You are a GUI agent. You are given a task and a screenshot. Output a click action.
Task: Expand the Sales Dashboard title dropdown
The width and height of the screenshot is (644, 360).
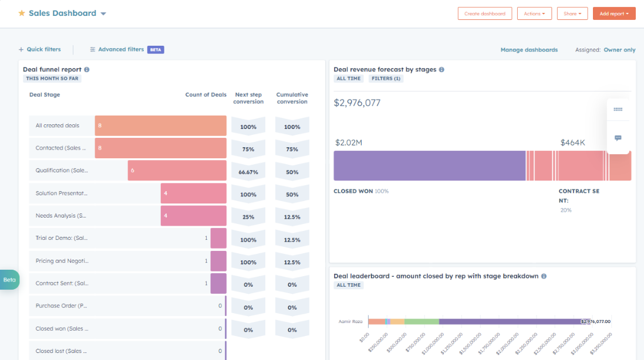pos(103,12)
